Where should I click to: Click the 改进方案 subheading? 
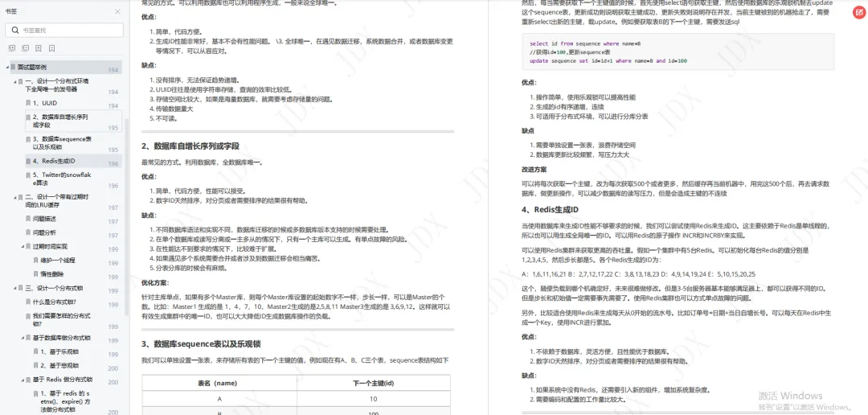tap(534, 169)
